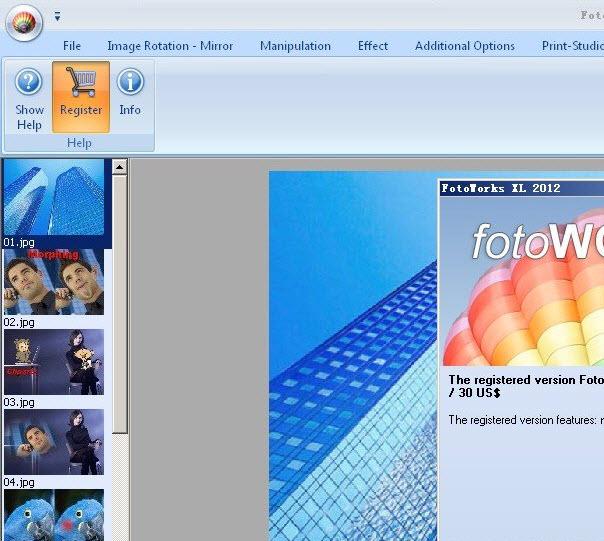The image size is (604, 541).
Task: Click the thumbnail list scroll up arrow
Action: (120, 166)
